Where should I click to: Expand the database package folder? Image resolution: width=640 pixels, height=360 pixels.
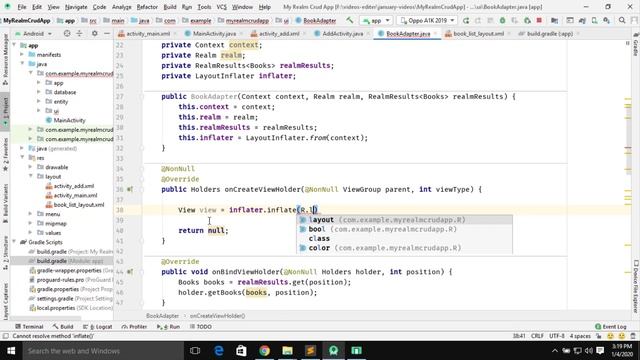[x=39, y=92]
